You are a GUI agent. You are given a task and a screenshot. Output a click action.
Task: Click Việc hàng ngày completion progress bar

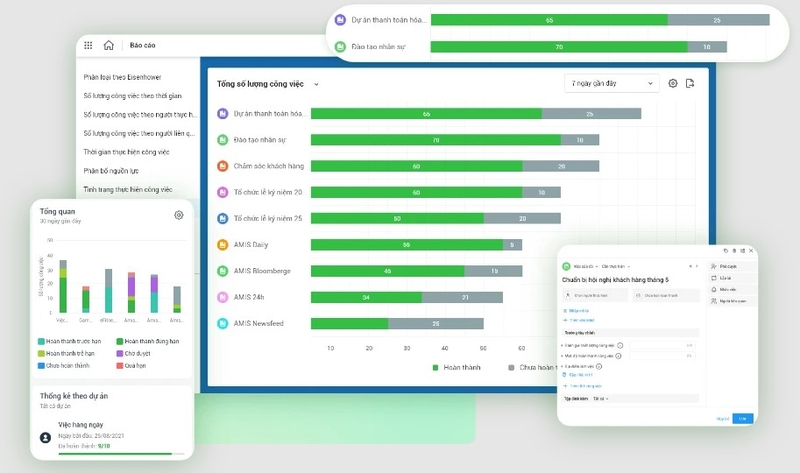(x=121, y=454)
